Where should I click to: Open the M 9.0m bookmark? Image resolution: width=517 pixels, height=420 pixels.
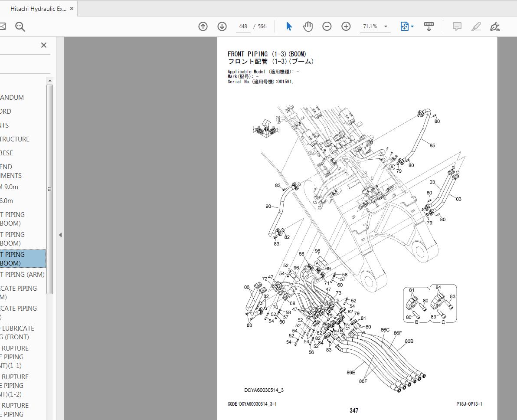tap(9, 187)
